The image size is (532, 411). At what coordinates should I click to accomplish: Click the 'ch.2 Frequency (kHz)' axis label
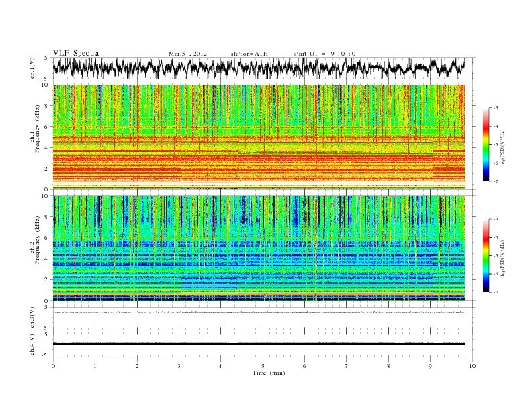point(34,239)
